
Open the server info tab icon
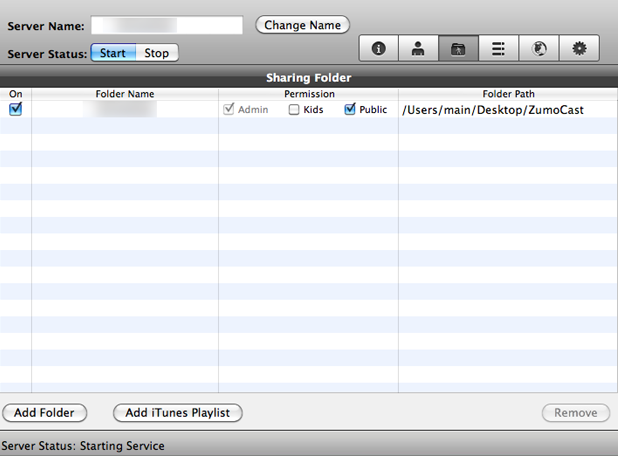coord(378,48)
